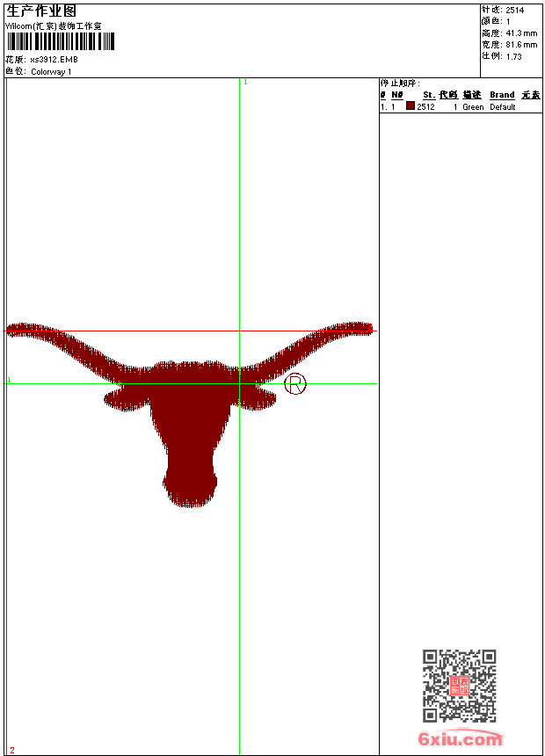The width and height of the screenshot is (545, 756).
Task: Click the barcode under the studio name
Action: point(61,41)
